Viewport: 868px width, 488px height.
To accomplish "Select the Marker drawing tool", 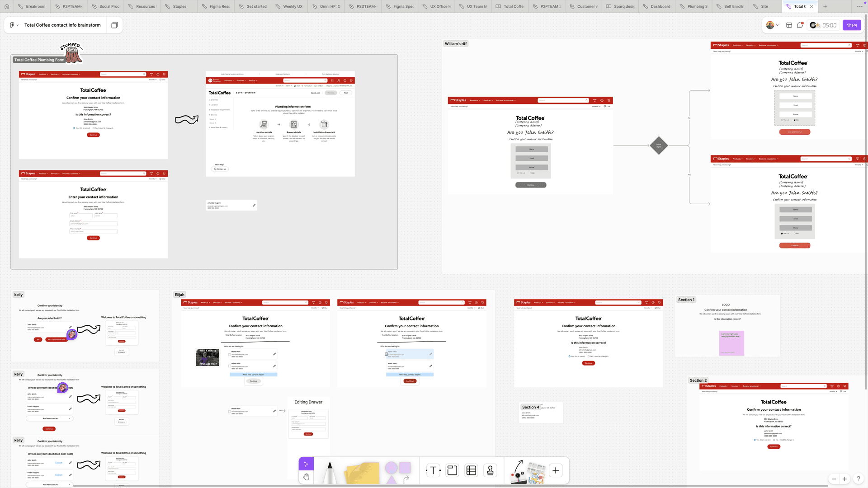I will tap(330, 473).
